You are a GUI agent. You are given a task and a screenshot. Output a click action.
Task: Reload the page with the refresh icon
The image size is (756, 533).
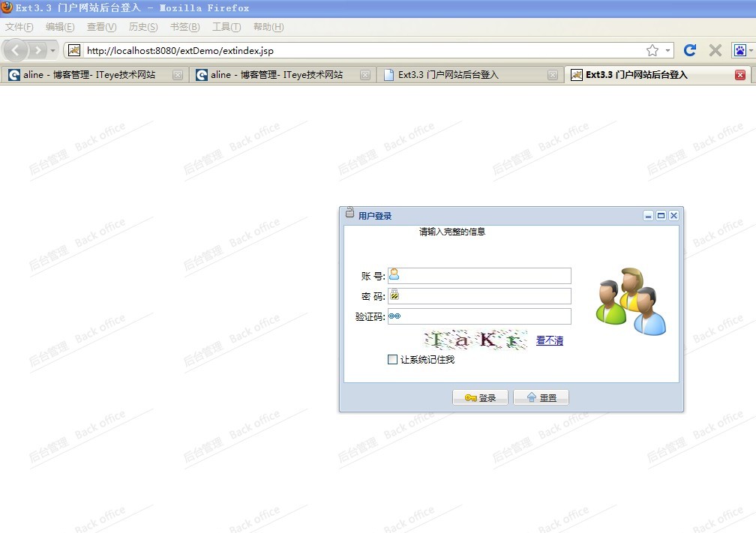pyautogui.click(x=690, y=50)
